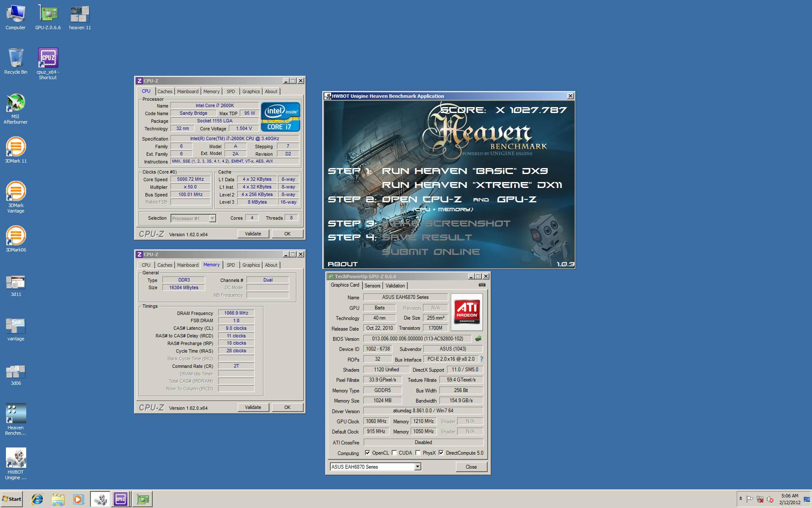Click the Action Center flag tray icon
The height and width of the screenshot is (508, 812).
point(750,499)
